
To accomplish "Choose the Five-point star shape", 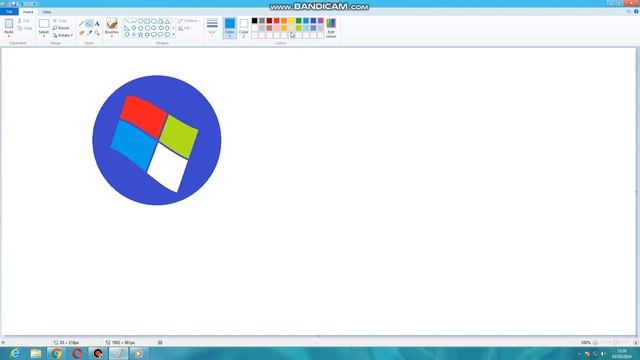I will point(140,35).
